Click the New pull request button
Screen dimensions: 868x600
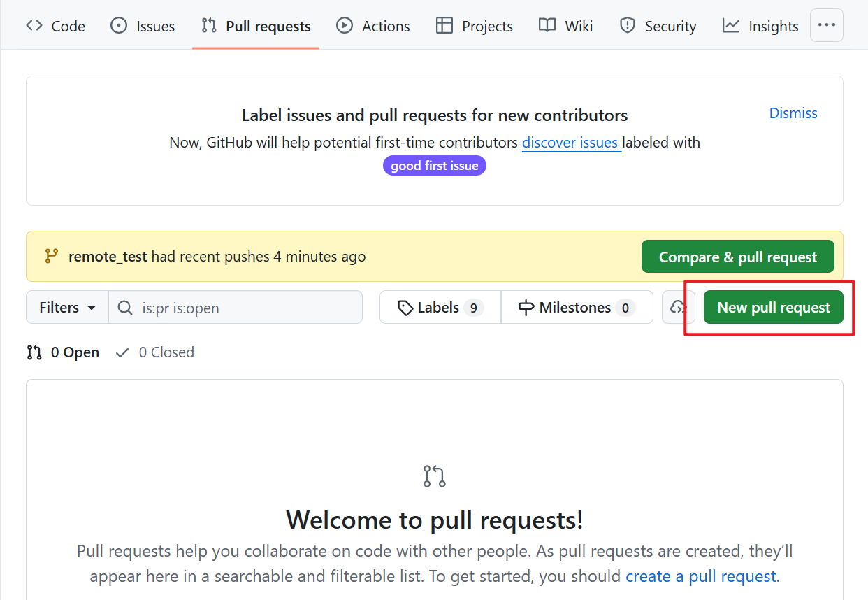click(773, 308)
